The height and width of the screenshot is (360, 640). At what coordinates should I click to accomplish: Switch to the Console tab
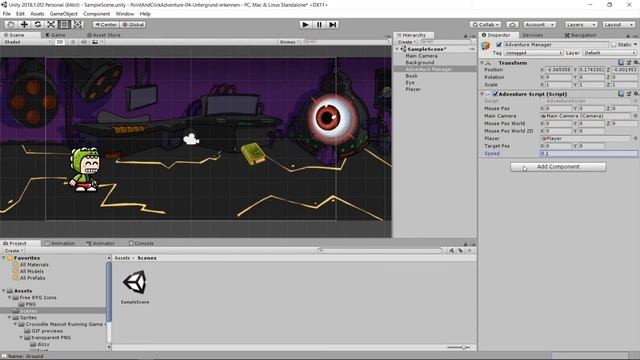[141, 243]
